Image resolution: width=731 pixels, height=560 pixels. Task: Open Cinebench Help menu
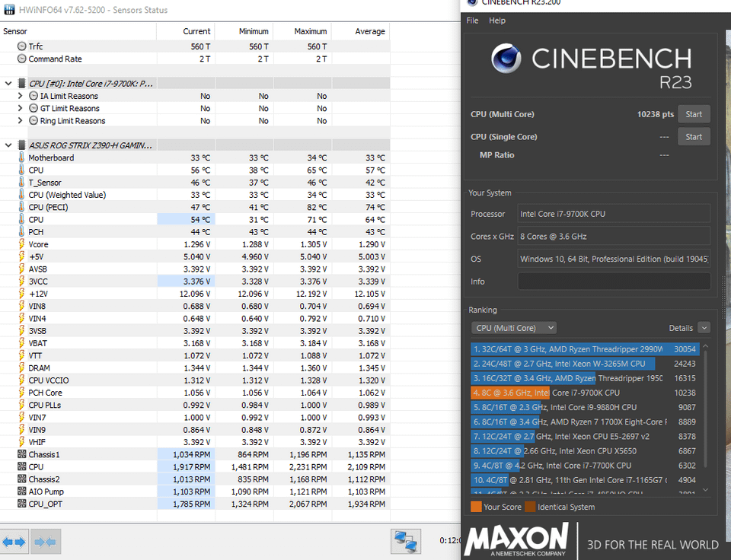(x=497, y=21)
